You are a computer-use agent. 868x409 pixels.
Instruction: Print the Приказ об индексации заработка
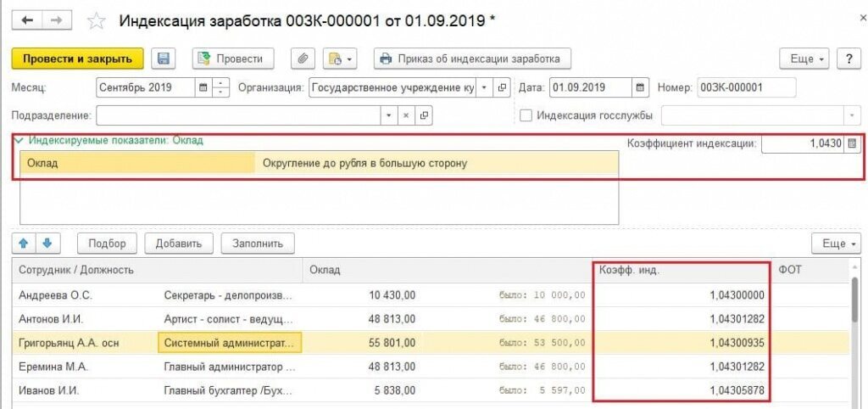point(473,59)
